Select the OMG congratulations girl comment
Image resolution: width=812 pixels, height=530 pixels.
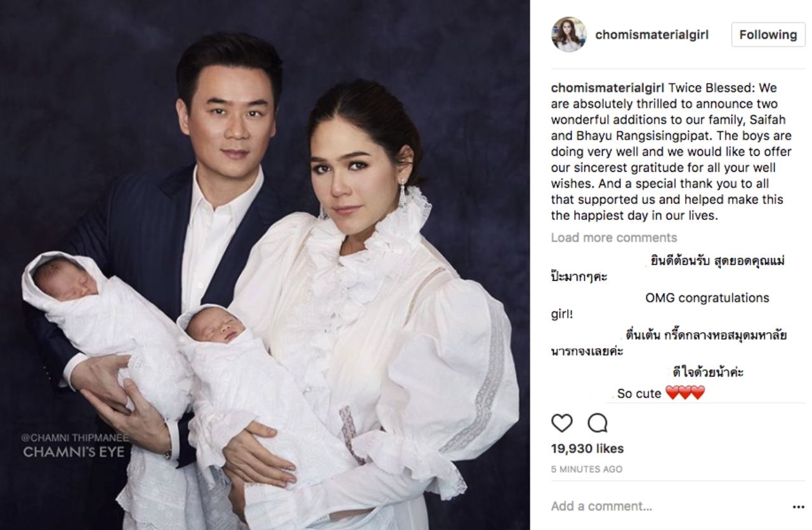click(660, 306)
